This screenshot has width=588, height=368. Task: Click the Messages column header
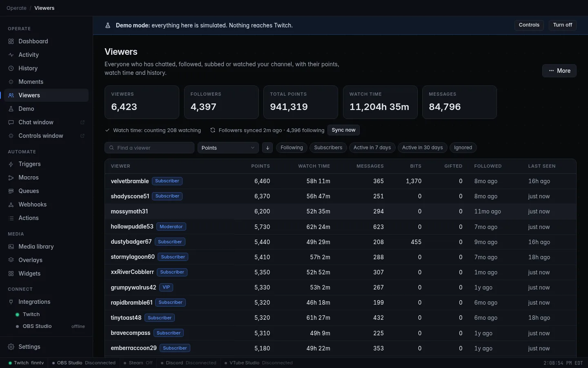coord(370,166)
